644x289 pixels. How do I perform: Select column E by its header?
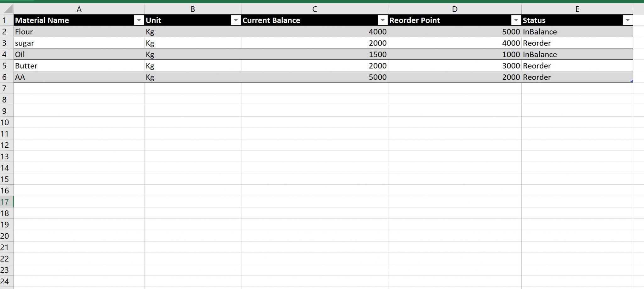[577, 9]
